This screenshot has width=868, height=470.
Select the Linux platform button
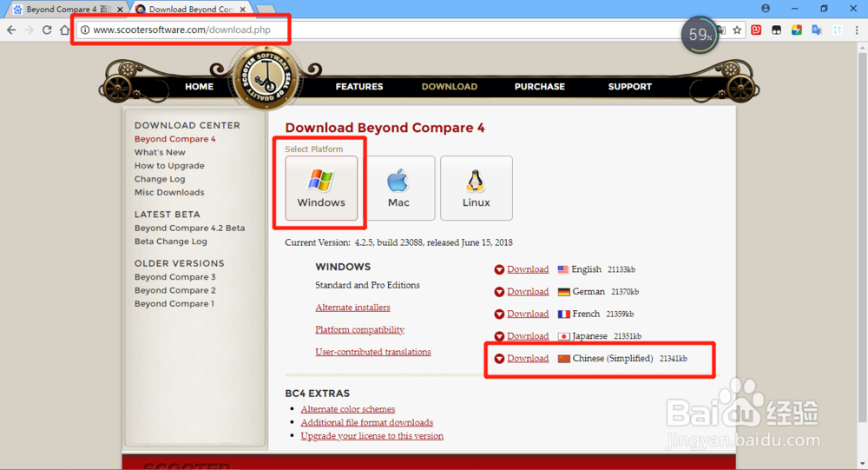pyautogui.click(x=476, y=188)
